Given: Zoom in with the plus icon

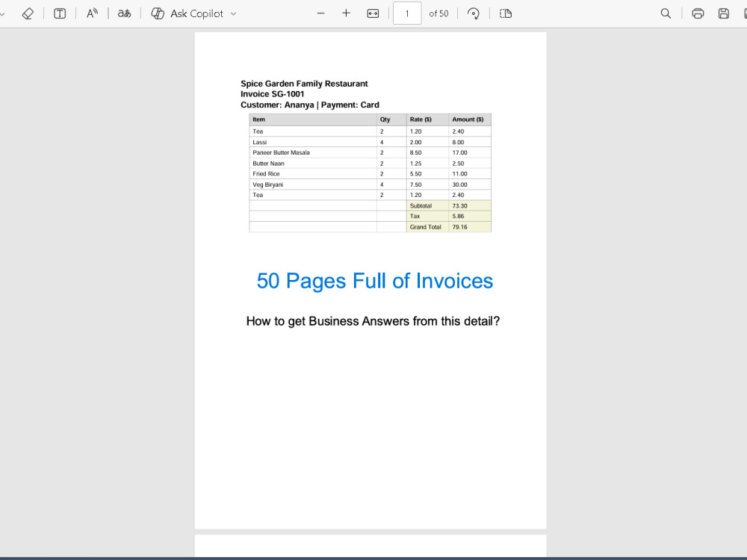Looking at the screenshot, I should 347,13.
